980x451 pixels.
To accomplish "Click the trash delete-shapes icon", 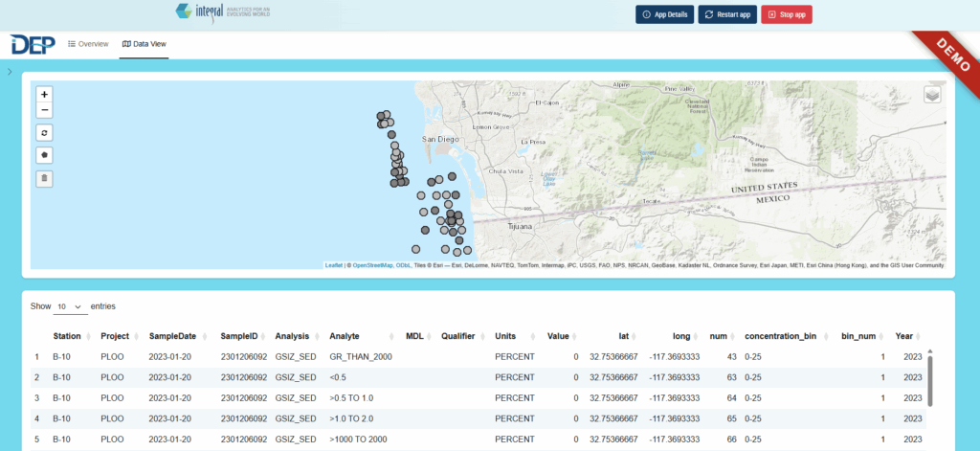I will [x=45, y=177].
